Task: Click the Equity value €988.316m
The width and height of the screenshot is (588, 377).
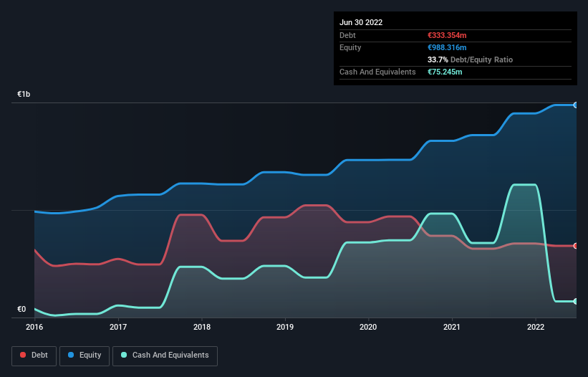Action: [447, 47]
